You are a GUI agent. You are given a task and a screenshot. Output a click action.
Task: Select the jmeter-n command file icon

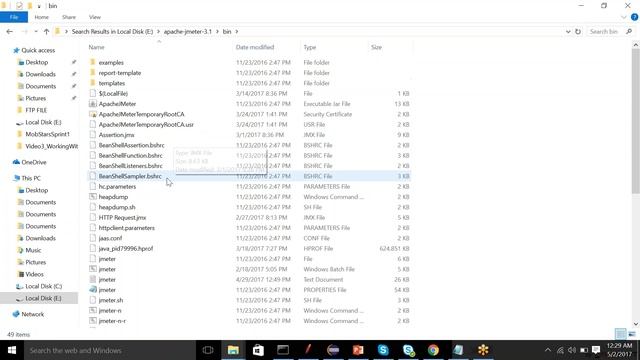coord(93,311)
